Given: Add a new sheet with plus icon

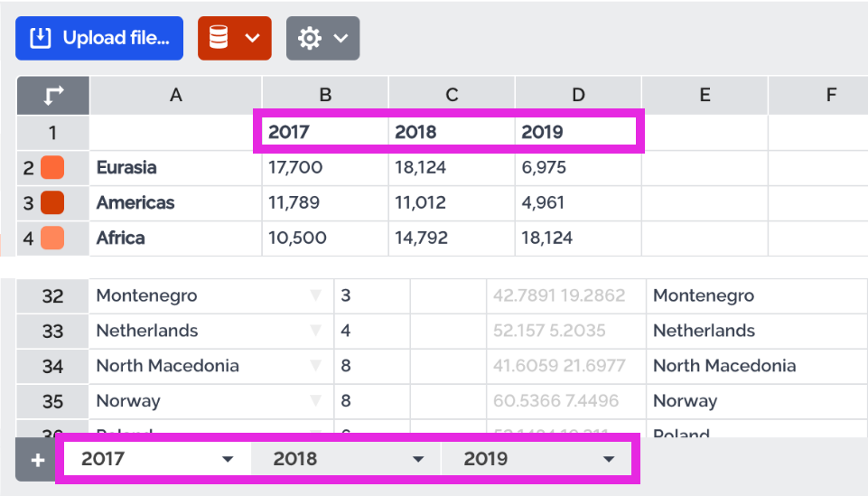Looking at the screenshot, I should [38, 460].
